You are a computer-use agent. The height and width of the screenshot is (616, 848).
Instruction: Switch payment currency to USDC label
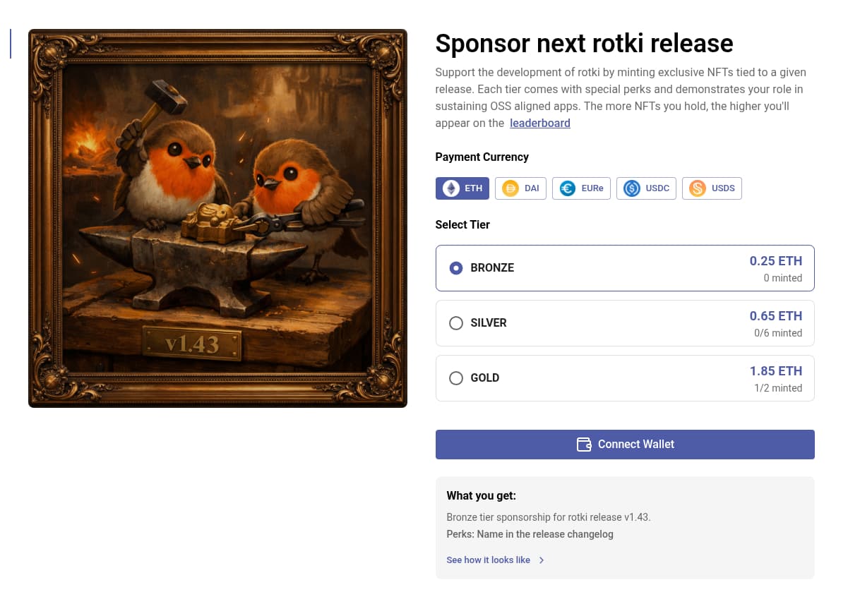pos(657,188)
